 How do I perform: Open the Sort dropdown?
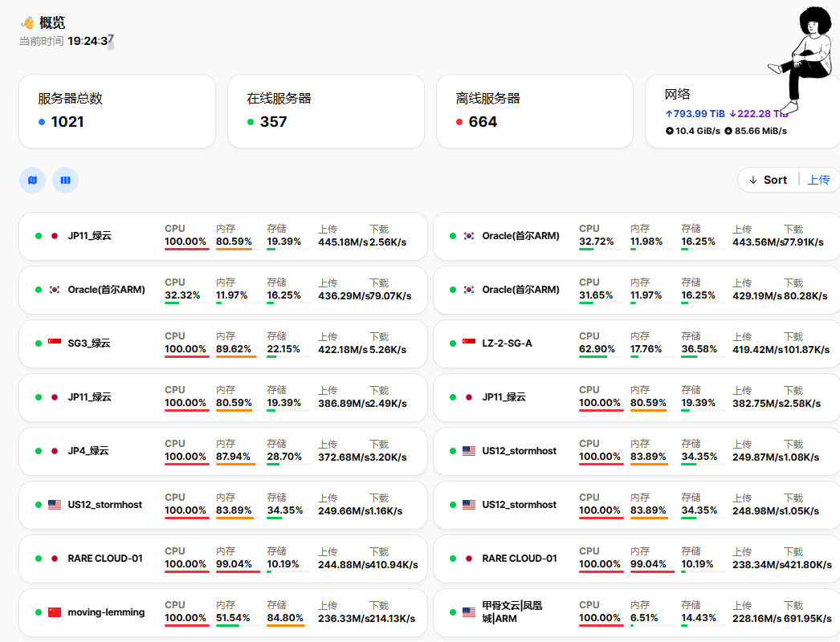[769, 180]
